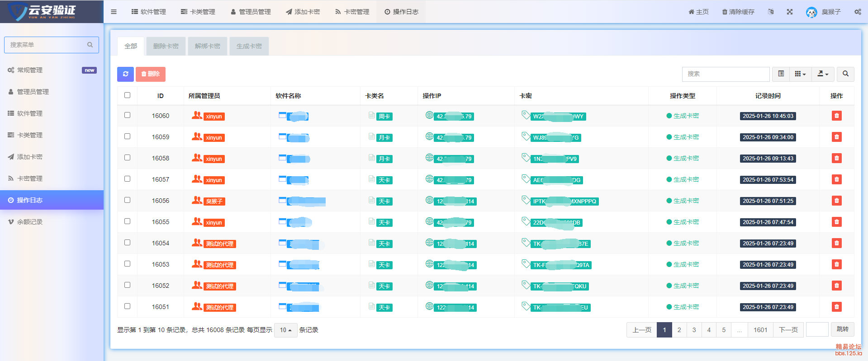This screenshot has height=361, width=868.
Task: Toggle fullscreen with the expand icon
Action: point(789,12)
